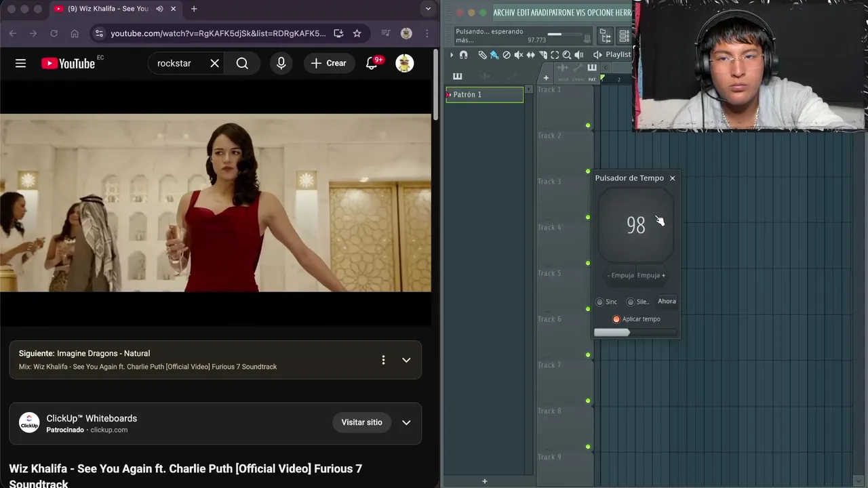Select the Playback speaker tool in Playlist

pos(579,55)
